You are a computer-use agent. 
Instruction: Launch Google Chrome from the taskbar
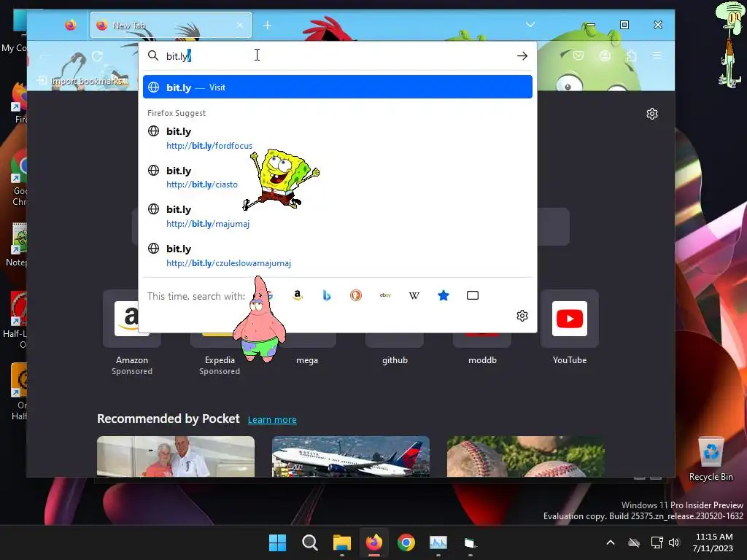(x=406, y=542)
